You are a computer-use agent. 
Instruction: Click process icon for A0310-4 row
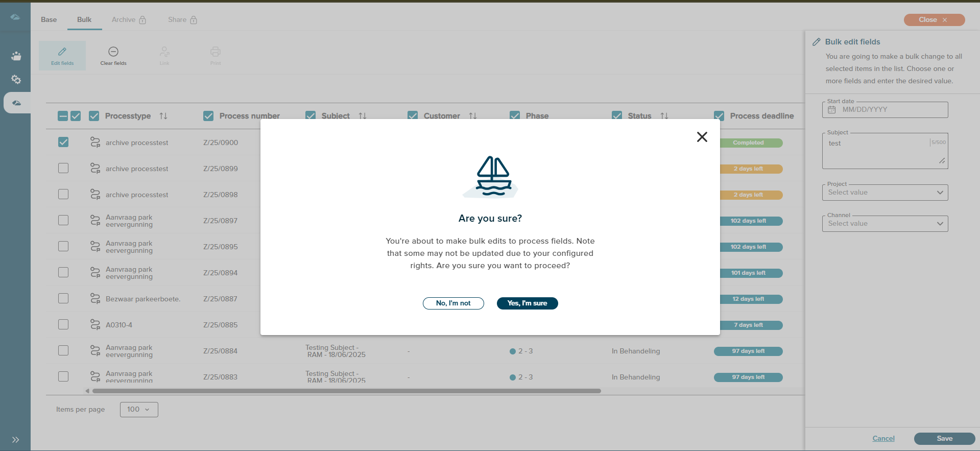[x=95, y=324]
